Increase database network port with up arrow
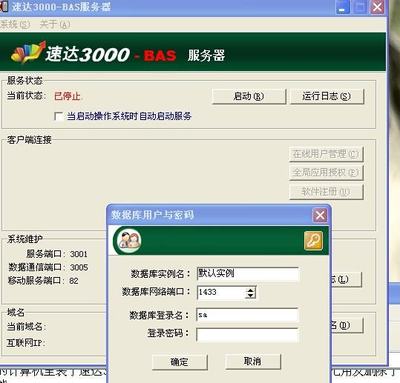This screenshot has width=400, height=383. [x=250, y=289]
